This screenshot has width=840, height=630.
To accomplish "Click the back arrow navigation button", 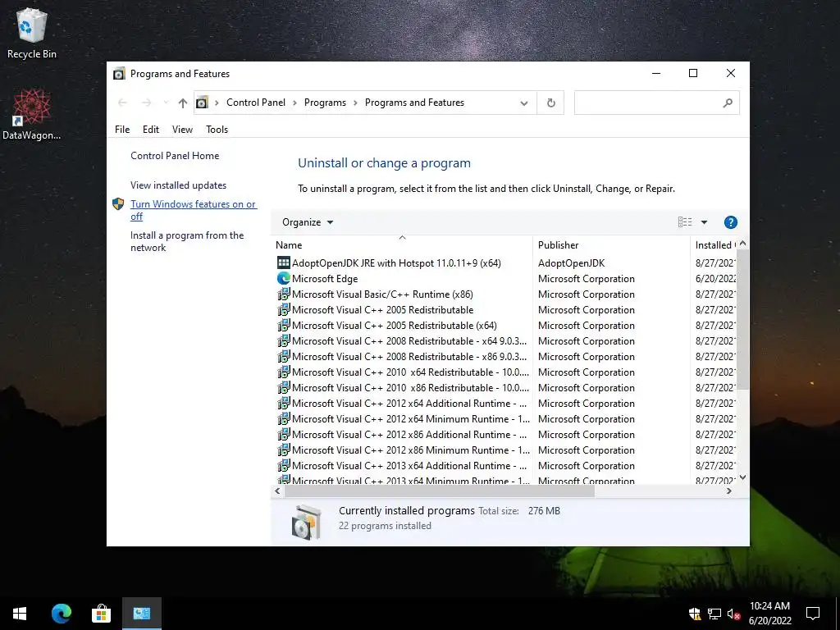I will [122, 103].
